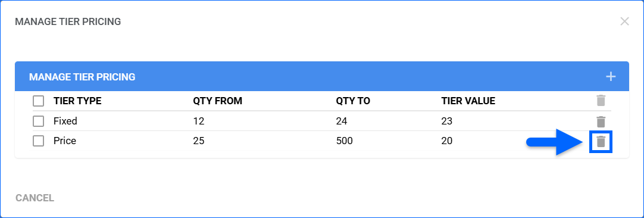Click the Qty From value 25
The width and height of the screenshot is (644, 218).
[199, 141]
